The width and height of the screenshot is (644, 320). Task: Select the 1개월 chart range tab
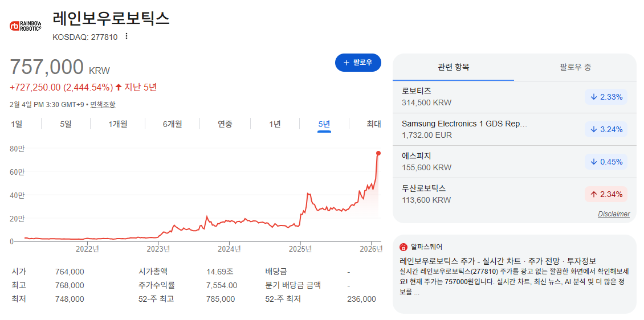click(117, 124)
